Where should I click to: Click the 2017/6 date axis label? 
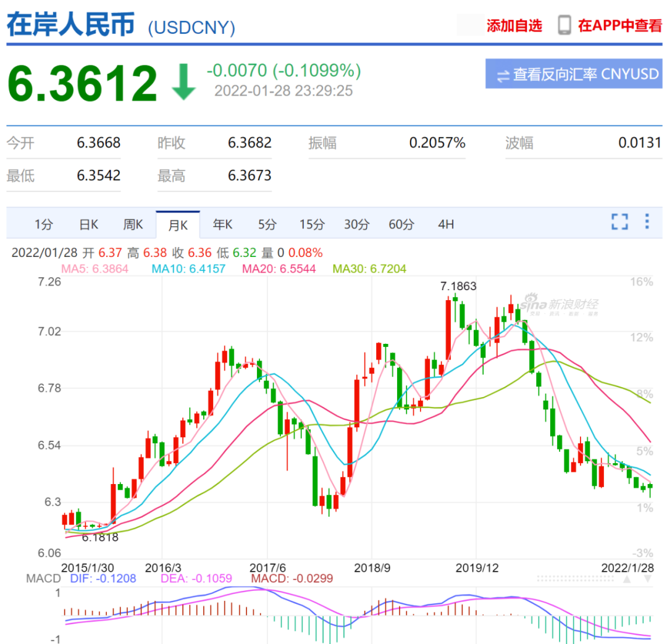point(267,567)
